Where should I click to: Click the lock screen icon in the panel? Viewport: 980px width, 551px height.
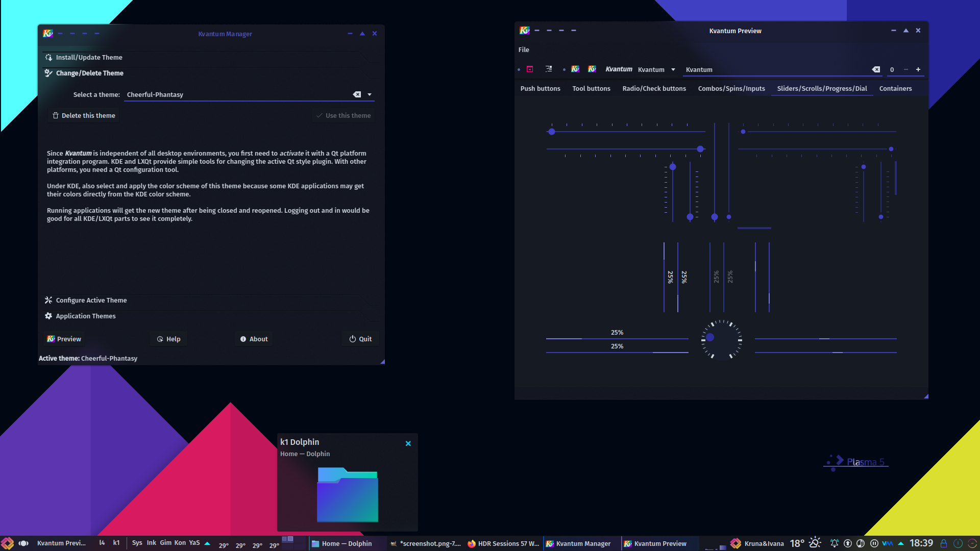point(944,543)
